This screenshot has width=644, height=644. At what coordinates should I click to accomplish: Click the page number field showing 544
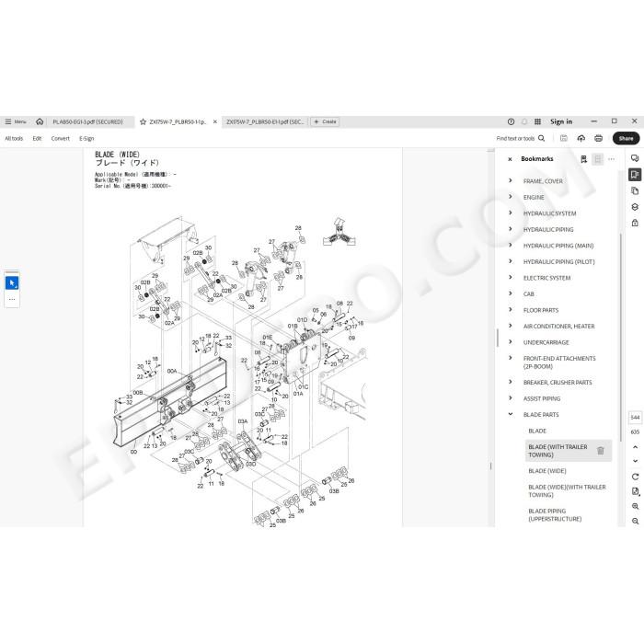tap(635, 418)
